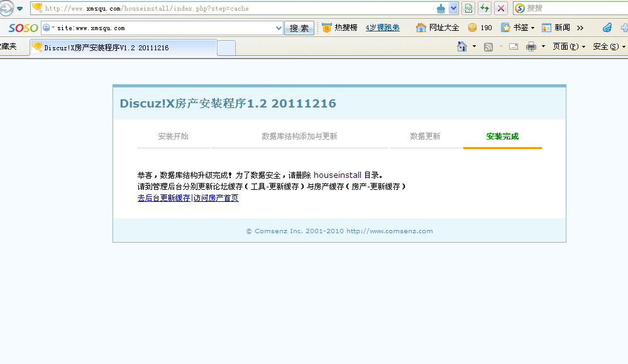Click the broom cleanup icon in address bar

(441, 8)
